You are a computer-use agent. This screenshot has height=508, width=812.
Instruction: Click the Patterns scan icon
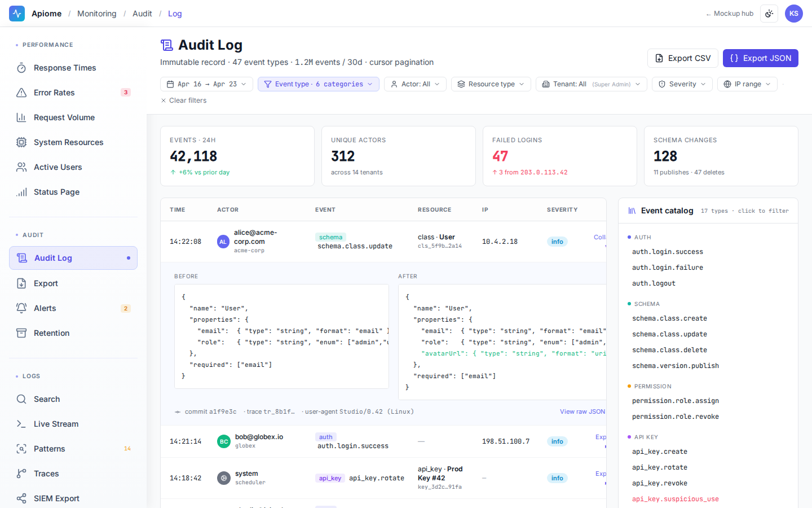click(x=21, y=449)
